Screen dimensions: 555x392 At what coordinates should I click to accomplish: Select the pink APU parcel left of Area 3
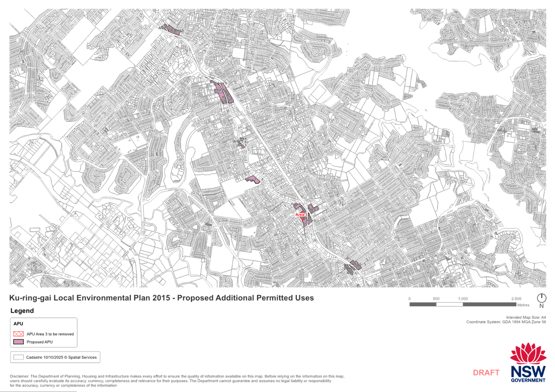point(252,179)
